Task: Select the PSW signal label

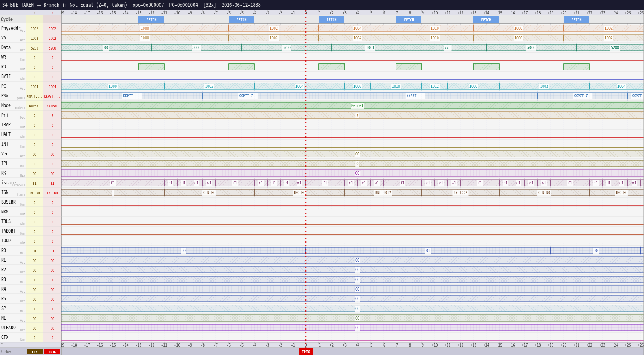Action: 5,96
